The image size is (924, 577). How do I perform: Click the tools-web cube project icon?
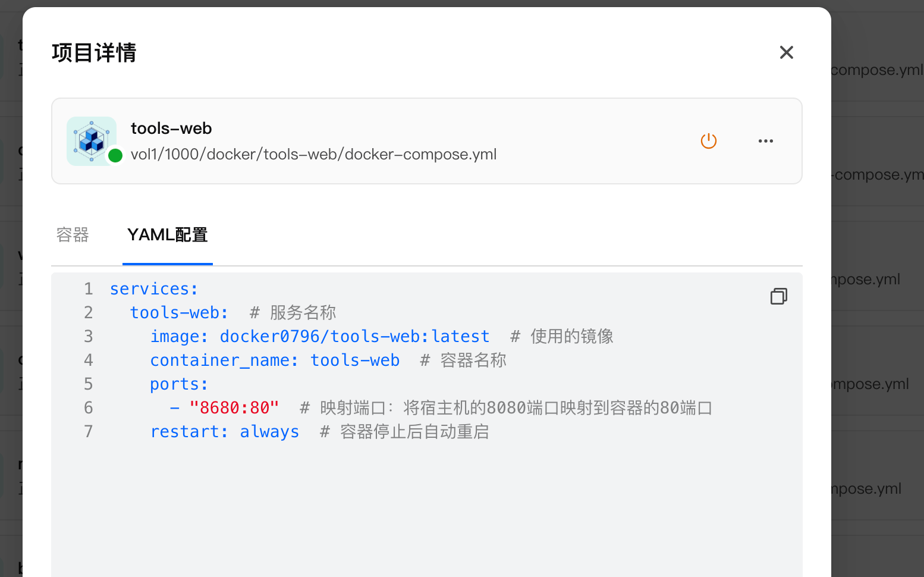[91, 140]
